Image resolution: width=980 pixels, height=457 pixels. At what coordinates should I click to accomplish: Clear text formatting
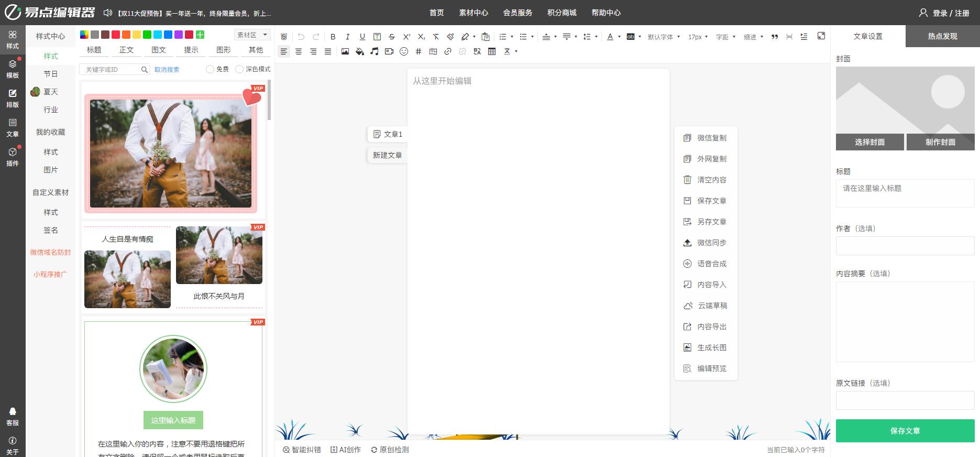[436, 37]
